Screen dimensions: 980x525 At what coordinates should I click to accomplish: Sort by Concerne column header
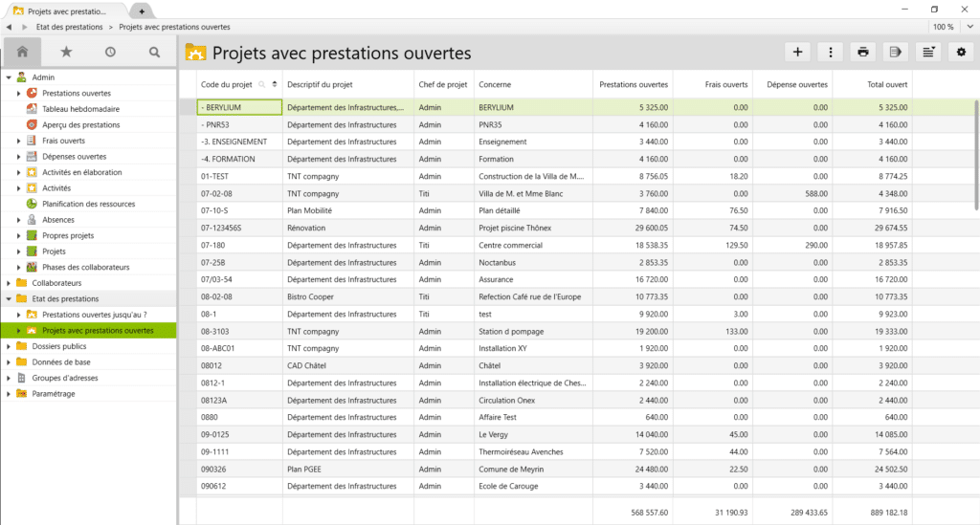tap(495, 84)
